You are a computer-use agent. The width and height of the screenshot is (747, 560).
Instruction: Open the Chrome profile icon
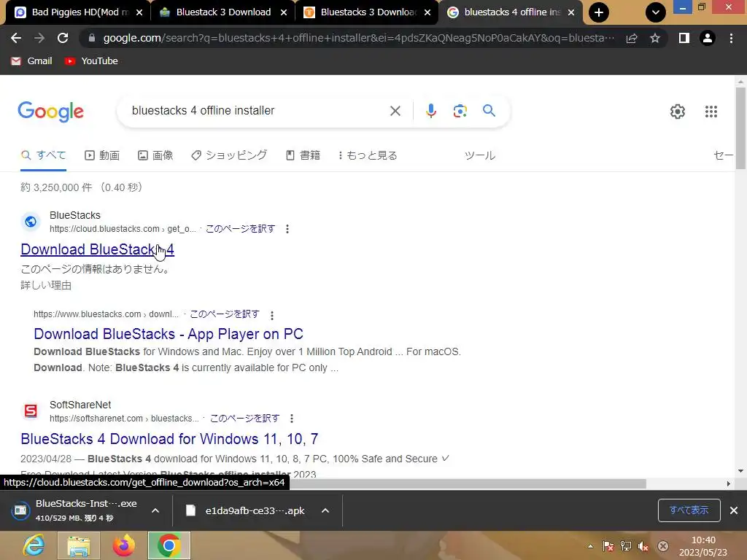tap(708, 38)
